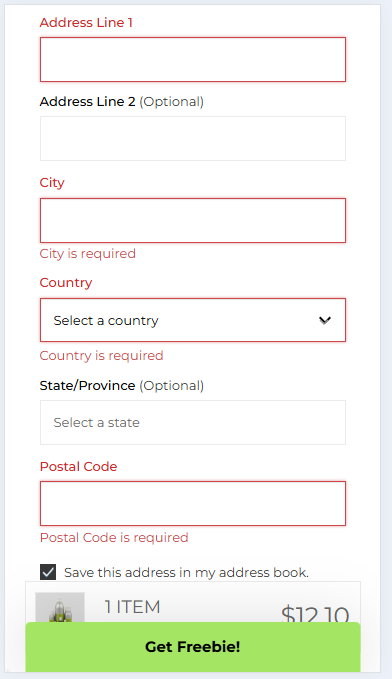Click the Save this address label text
The width and height of the screenshot is (392, 679).
coord(186,572)
